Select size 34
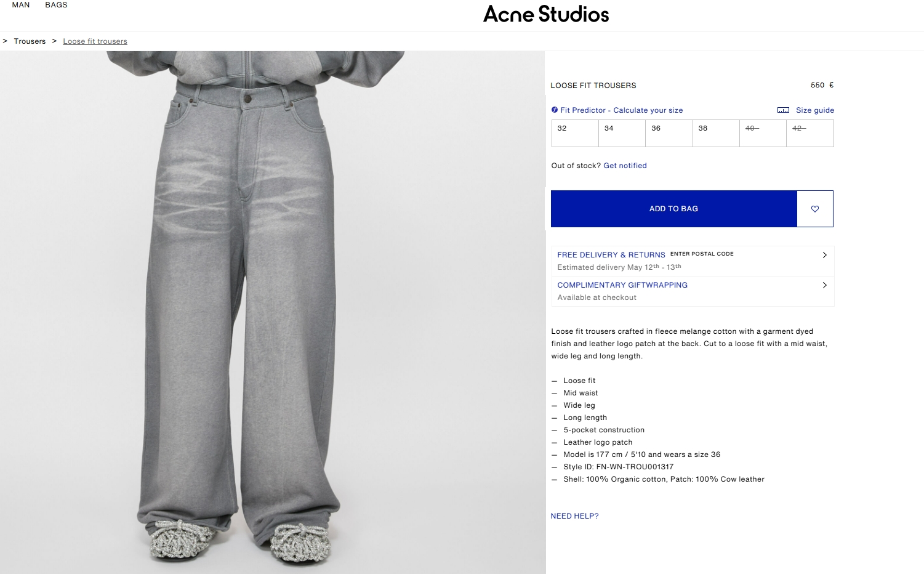The height and width of the screenshot is (574, 924). (622, 133)
